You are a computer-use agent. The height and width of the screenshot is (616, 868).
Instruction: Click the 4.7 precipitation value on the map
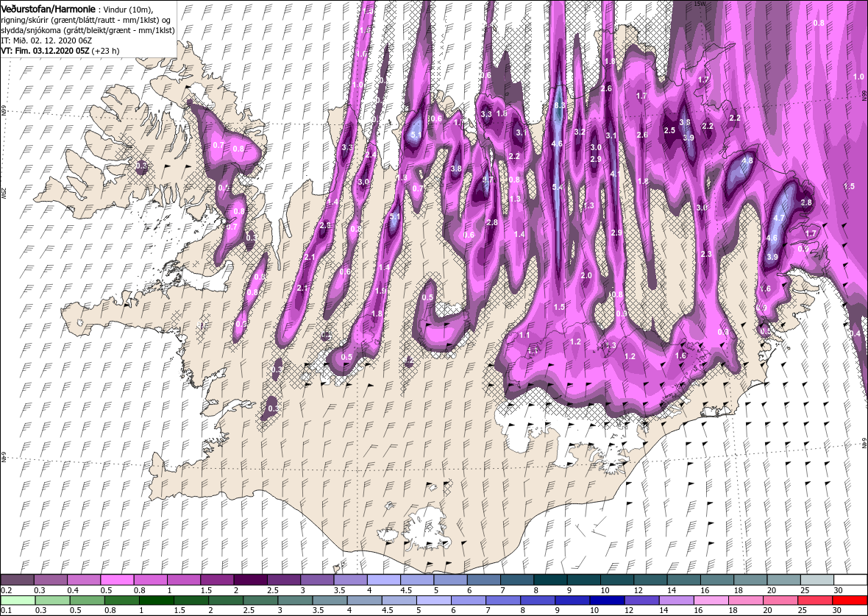779,219
